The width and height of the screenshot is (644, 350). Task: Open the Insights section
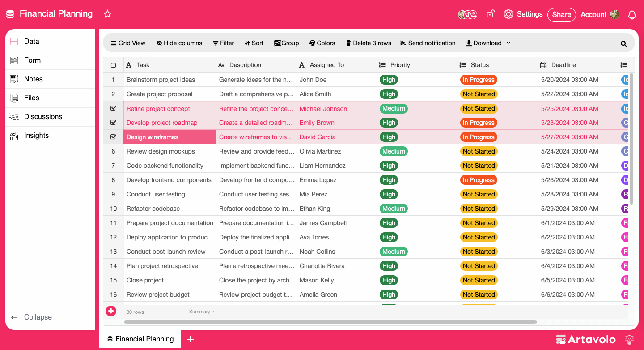tap(50, 135)
